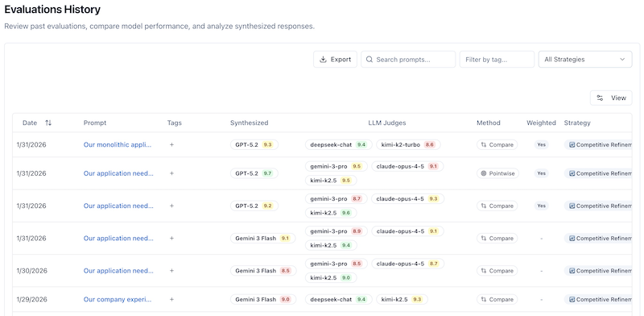Click the Prompt column header
Image resolution: width=644 pixels, height=316 pixels.
(x=95, y=123)
